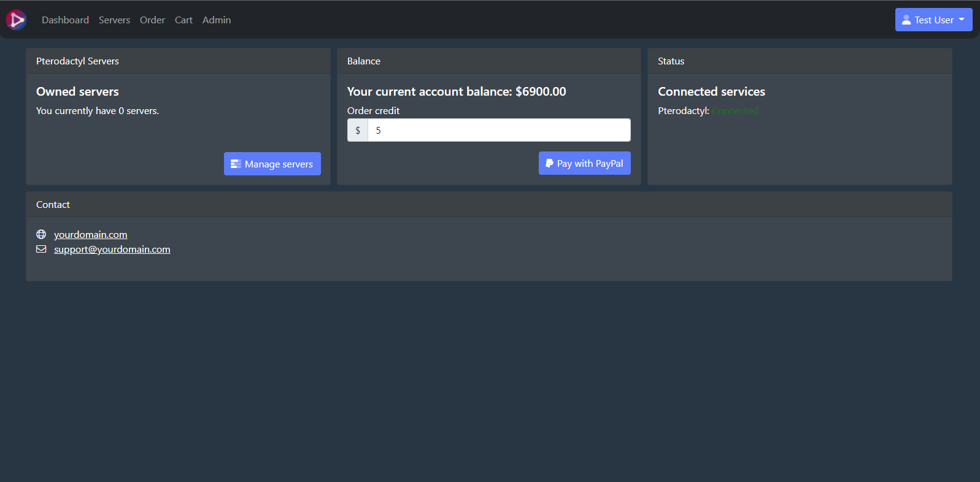Open the Dashboard nav item
The width and height of the screenshot is (980, 482).
coord(65,20)
